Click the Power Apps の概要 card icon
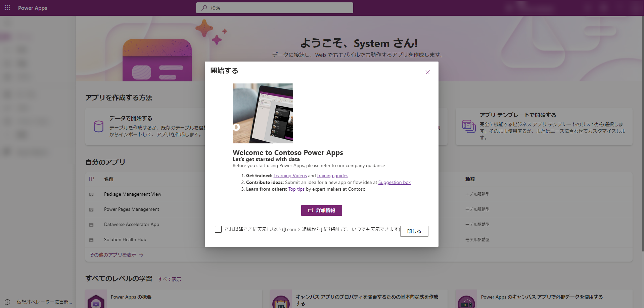The width and height of the screenshot is (644, 308). (96, 301)
